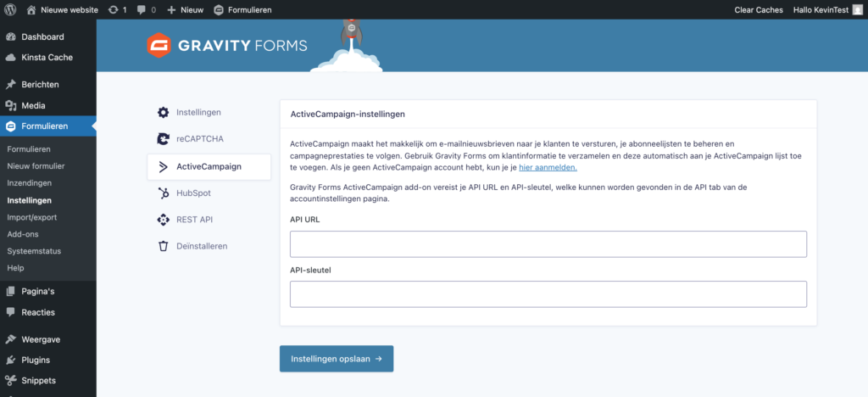Click the Weergave brush icon
Image resolution: width=868 pixels, height=397 pixels.
10,339
